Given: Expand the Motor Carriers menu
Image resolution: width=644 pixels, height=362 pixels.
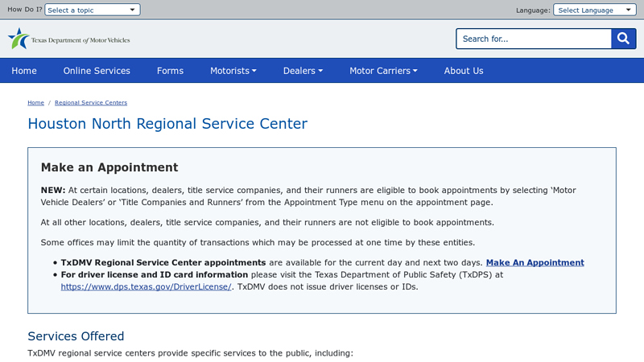Looking at the screenshot, I should click(x=383, y=71).
